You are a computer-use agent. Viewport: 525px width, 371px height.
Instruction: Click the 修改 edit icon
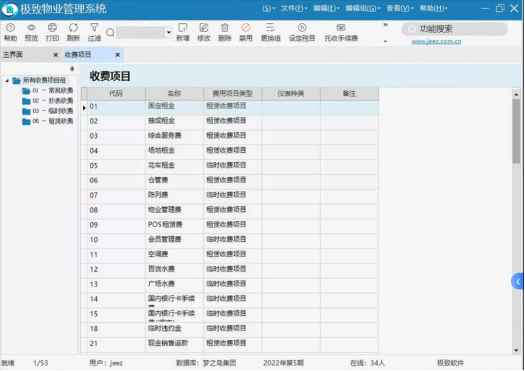tap(204, 32)
